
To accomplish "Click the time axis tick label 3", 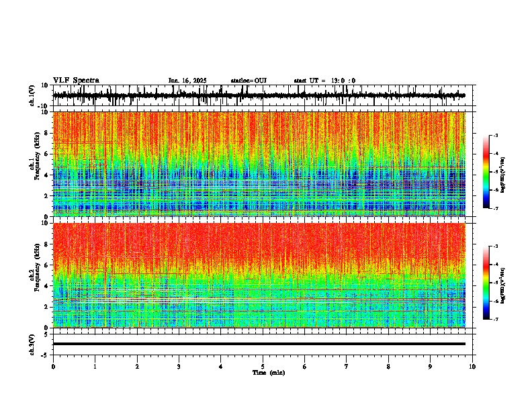I will (179, 367).
